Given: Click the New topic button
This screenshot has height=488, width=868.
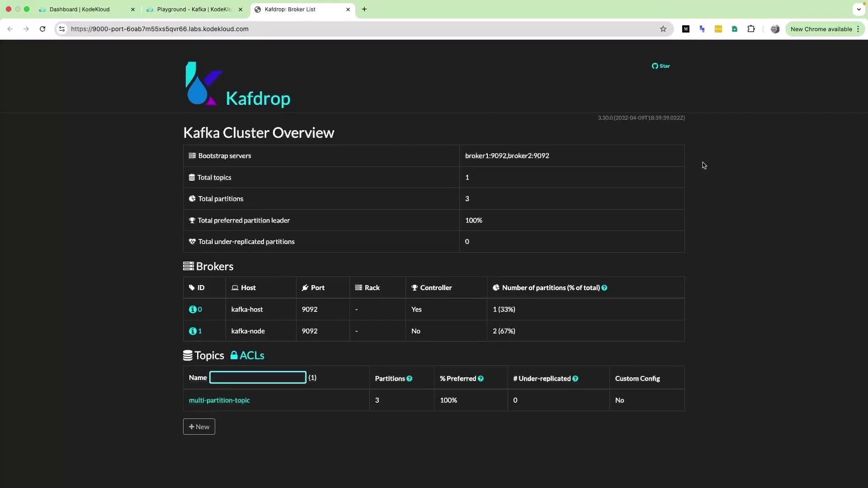Looking at the screenshot, I should click(x=199, y=427).
